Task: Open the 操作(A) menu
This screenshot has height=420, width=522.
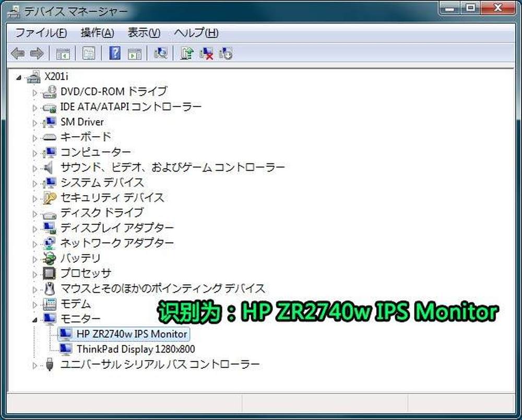Action: (x=97, y=33)
